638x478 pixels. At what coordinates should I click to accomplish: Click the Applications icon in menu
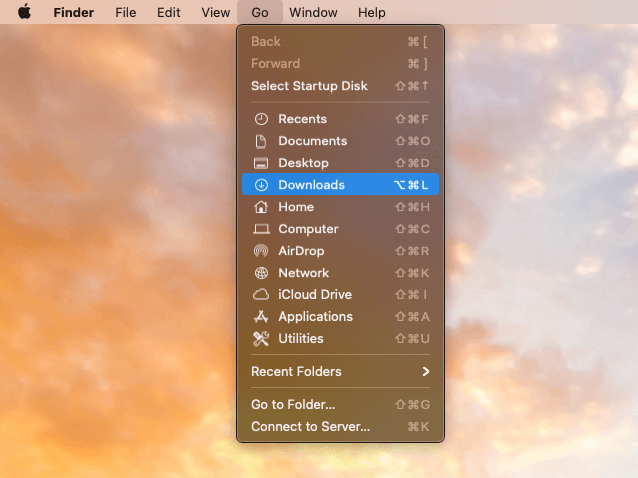click(x=261, y=317)
